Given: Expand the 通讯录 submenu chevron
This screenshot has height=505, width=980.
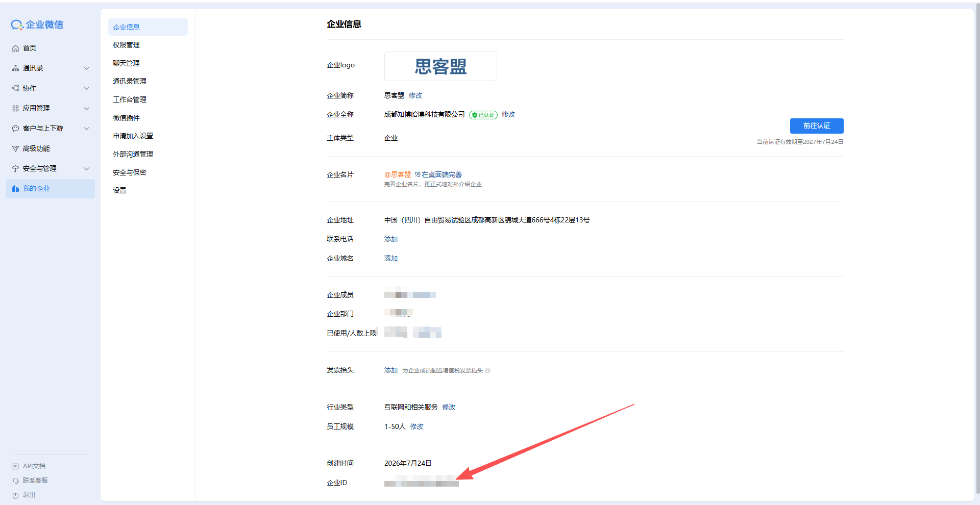Looking at the screenshot, I should pos(87,68).
